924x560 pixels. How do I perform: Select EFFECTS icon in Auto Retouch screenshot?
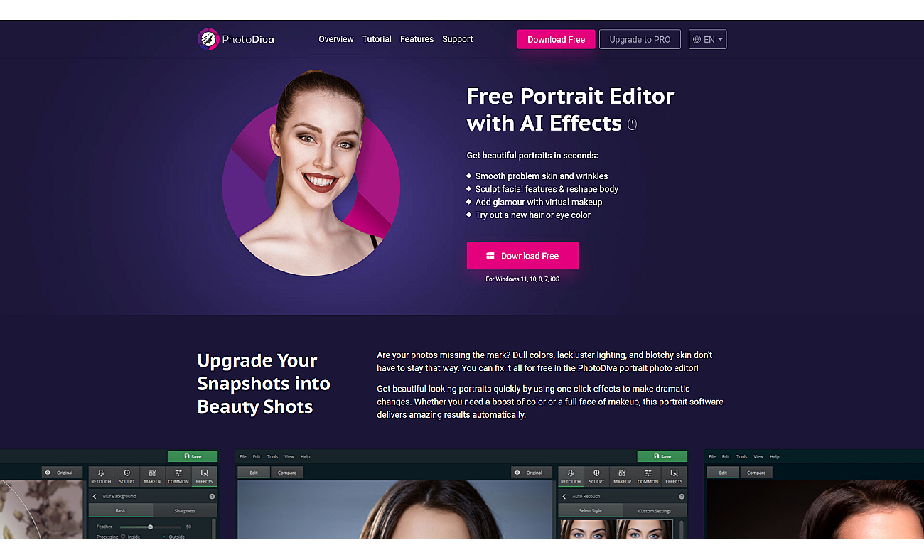click(674, 476)
